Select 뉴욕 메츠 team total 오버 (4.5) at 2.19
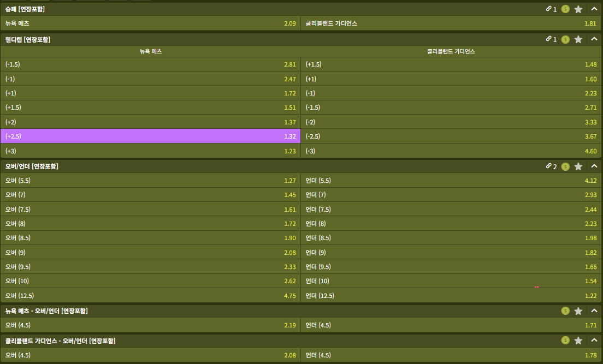This screenshot has width=603, height=364. click(x=150, y=325)
